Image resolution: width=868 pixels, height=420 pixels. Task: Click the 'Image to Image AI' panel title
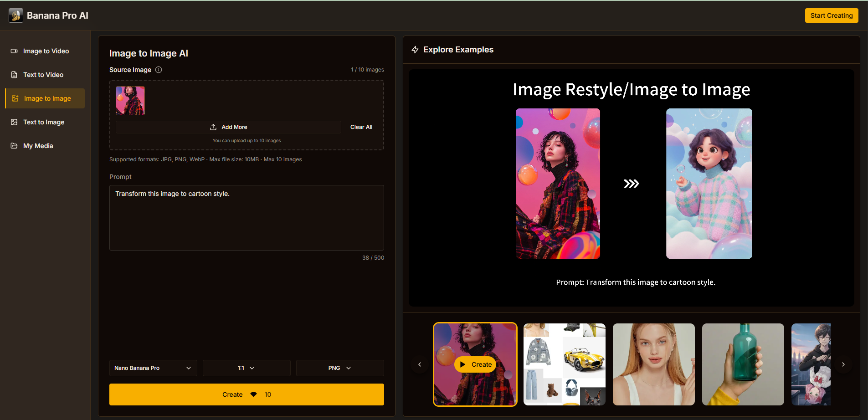click(x=149, y=53)
